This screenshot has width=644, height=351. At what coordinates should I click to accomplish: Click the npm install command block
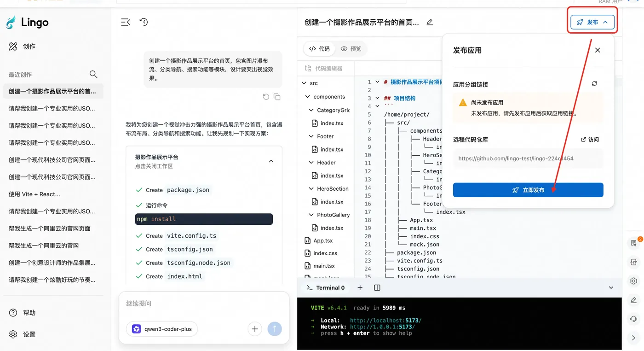tap(204, 219)
